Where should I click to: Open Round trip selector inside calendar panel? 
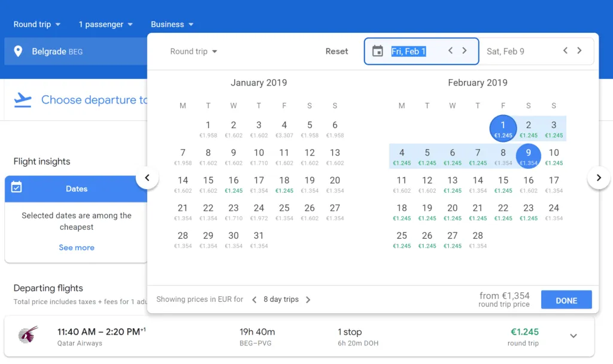click(193, 51)
